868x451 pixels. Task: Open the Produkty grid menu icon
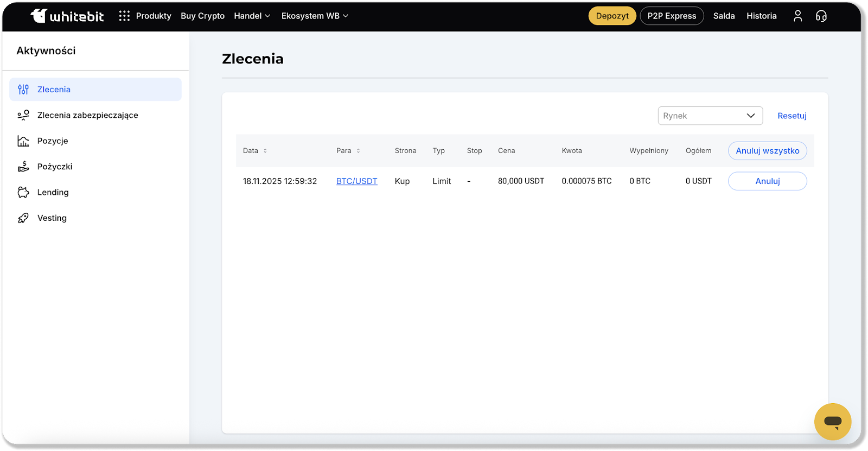(124, 16)
